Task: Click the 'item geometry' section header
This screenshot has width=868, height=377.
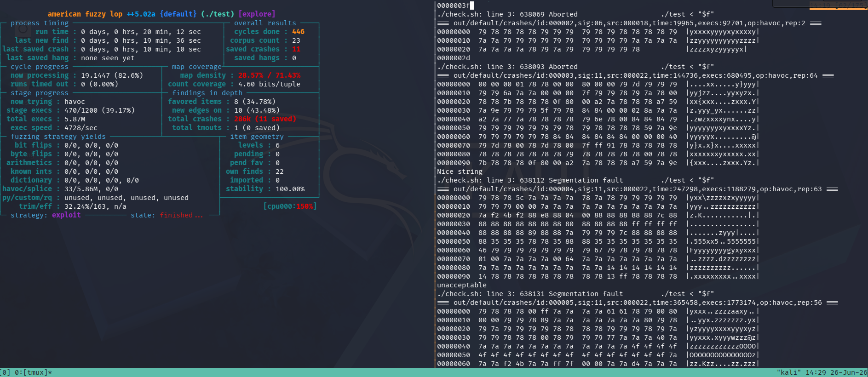Action: click(257, 137)
